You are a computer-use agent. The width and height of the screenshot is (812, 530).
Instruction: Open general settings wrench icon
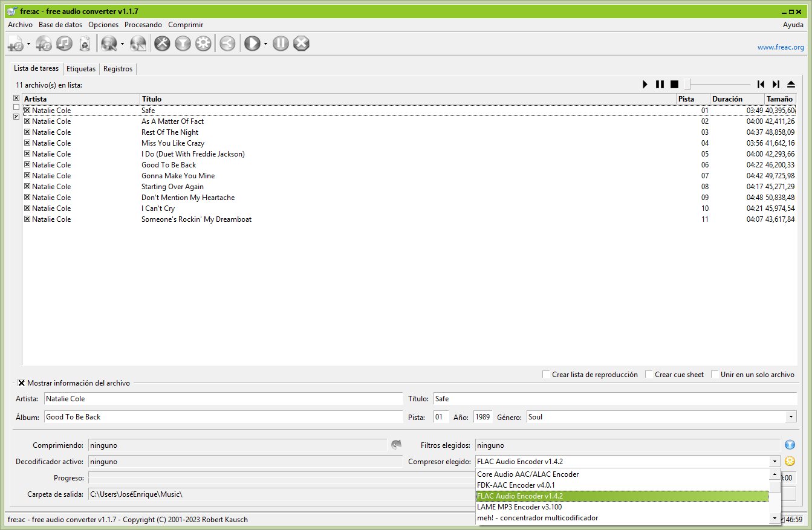(x=162, y=44)
